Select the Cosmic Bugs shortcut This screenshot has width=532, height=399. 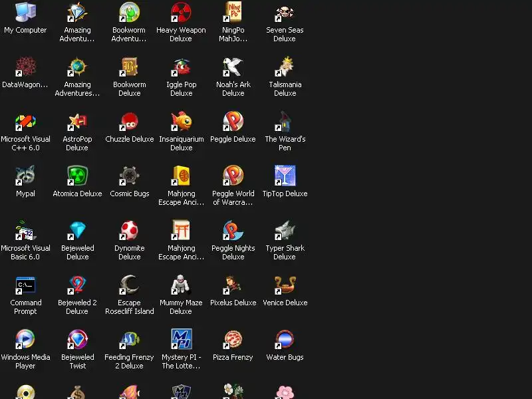click(x=129, y=176)
